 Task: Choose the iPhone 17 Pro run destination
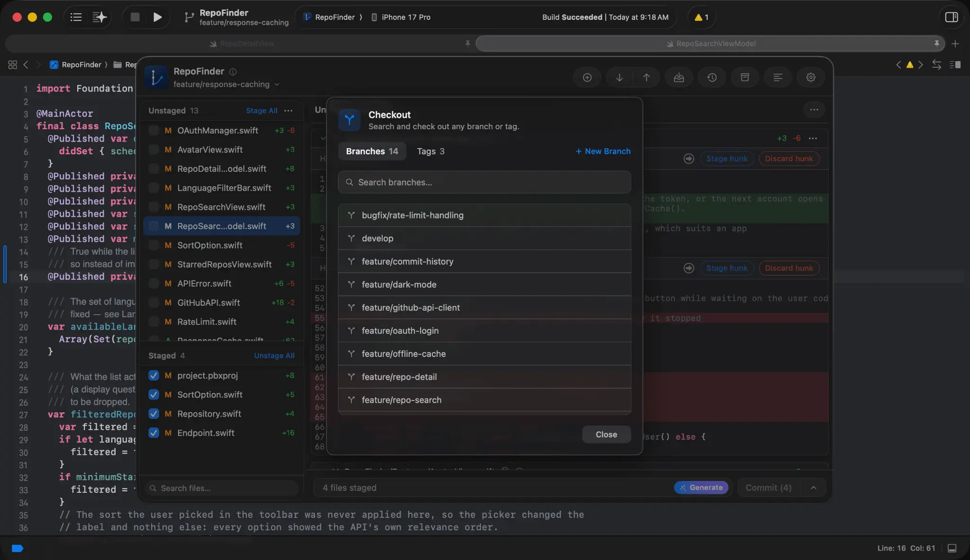(x=401, y=17)
